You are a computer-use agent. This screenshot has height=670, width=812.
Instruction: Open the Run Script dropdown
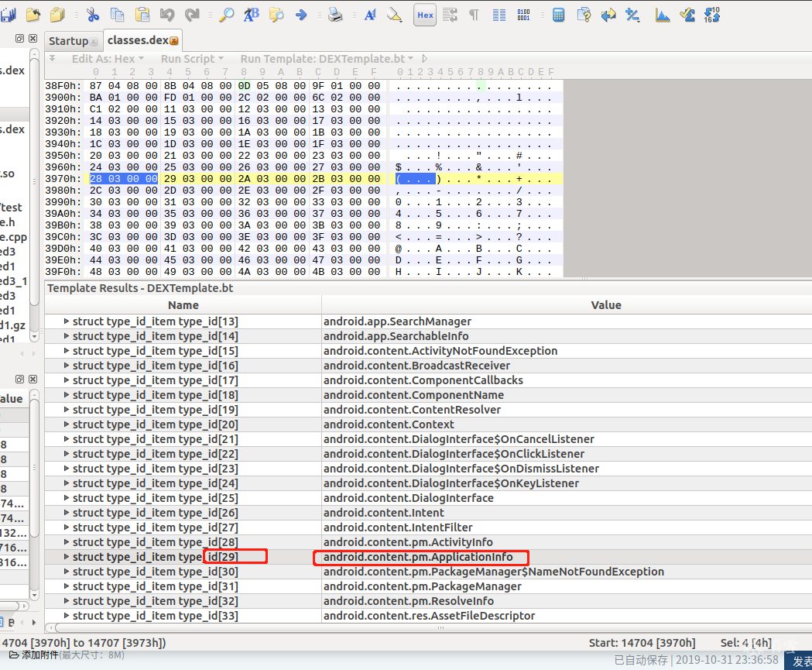pyautogui.click(x=192, y=59)
